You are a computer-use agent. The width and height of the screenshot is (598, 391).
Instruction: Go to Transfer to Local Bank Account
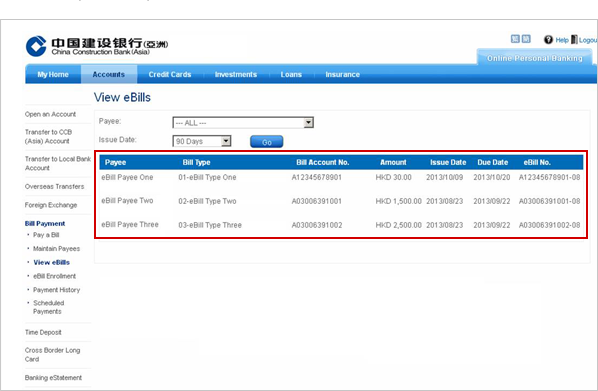pyautogui.click(x=58, y=163)
